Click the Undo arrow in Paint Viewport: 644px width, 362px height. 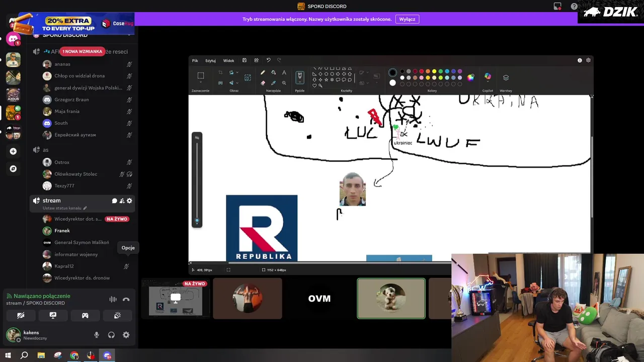coord(268,60)
